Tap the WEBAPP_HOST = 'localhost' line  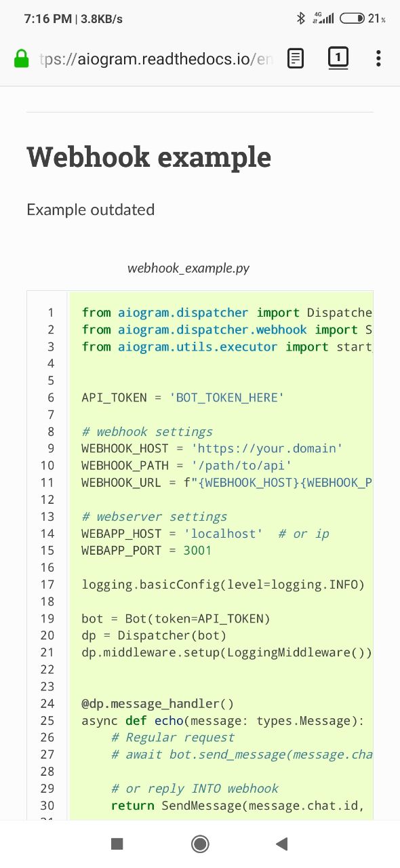[x=205, y=533]
